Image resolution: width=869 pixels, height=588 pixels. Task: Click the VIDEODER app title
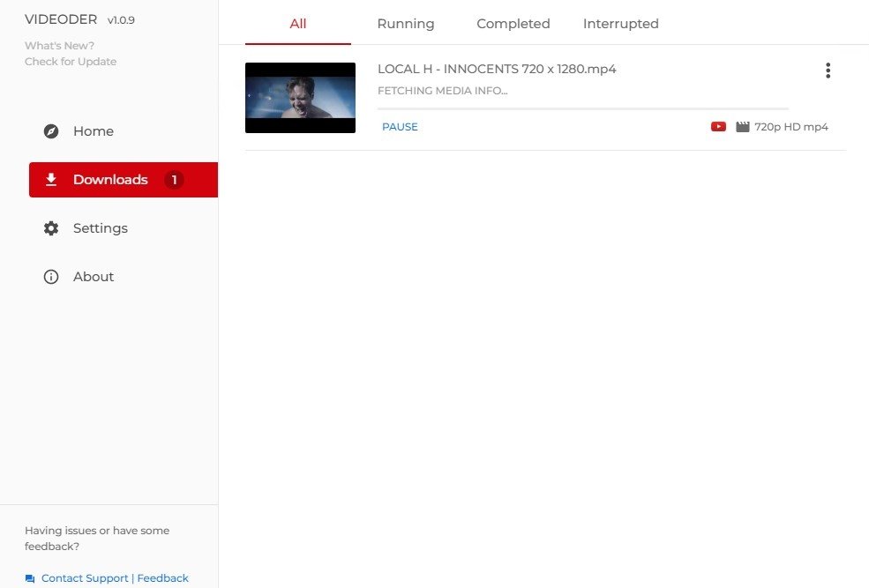pyautogui.click(x=61, y=19)
